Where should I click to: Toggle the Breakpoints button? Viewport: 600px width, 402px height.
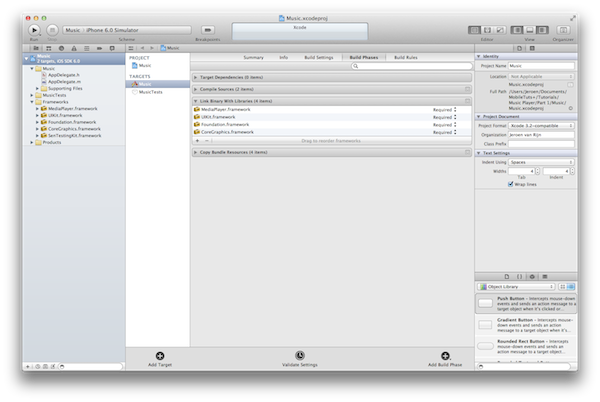(x=208, y=30)
